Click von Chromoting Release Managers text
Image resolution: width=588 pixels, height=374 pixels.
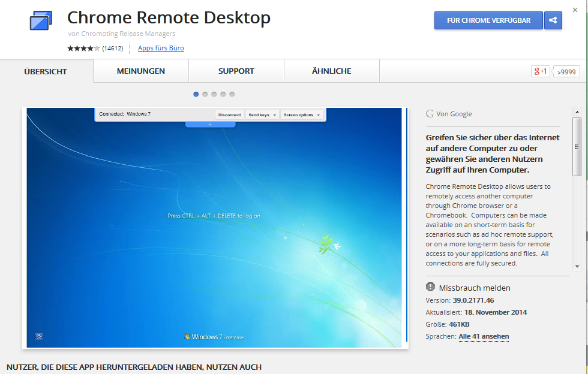tap(121, 34)
